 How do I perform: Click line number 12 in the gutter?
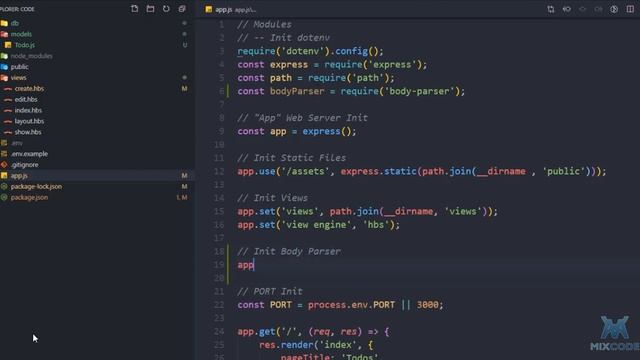pos(219,171)
